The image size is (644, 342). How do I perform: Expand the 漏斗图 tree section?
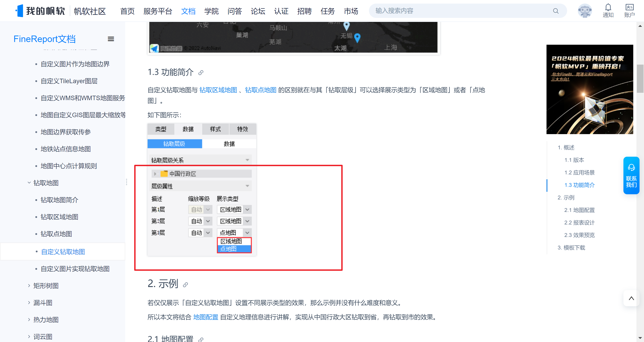[29, 302]
